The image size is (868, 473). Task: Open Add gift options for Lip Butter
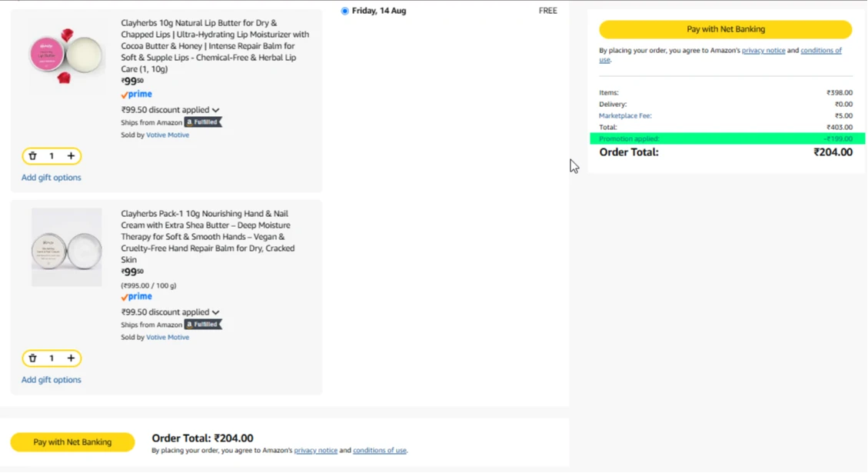(51, 177)
